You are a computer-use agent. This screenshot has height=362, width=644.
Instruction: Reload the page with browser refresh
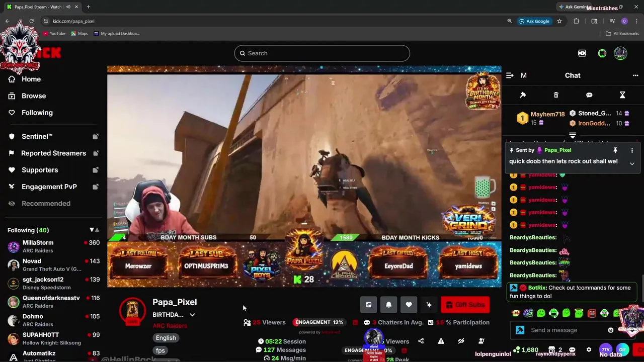31,21
